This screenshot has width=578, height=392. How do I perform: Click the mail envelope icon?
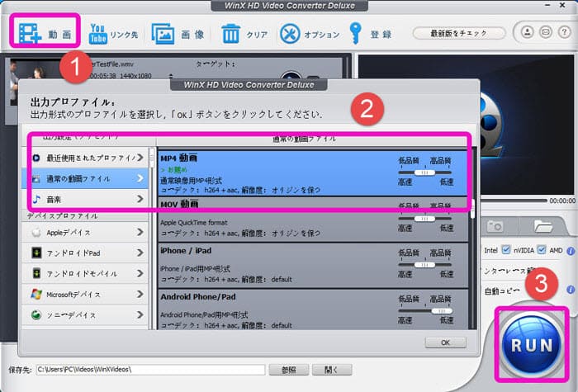[x=546, y=32]
